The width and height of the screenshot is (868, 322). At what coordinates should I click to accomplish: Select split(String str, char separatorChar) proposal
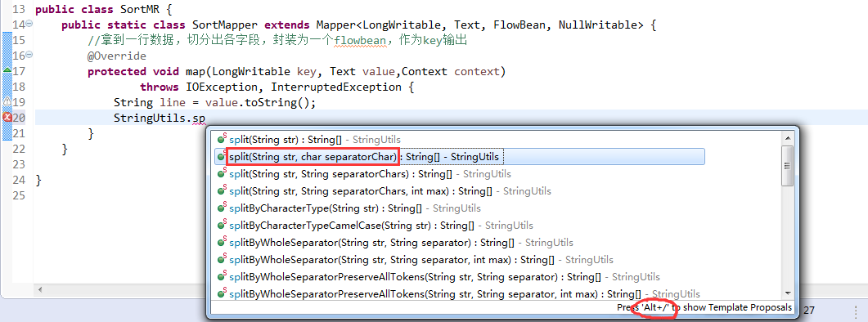(460, 157)
